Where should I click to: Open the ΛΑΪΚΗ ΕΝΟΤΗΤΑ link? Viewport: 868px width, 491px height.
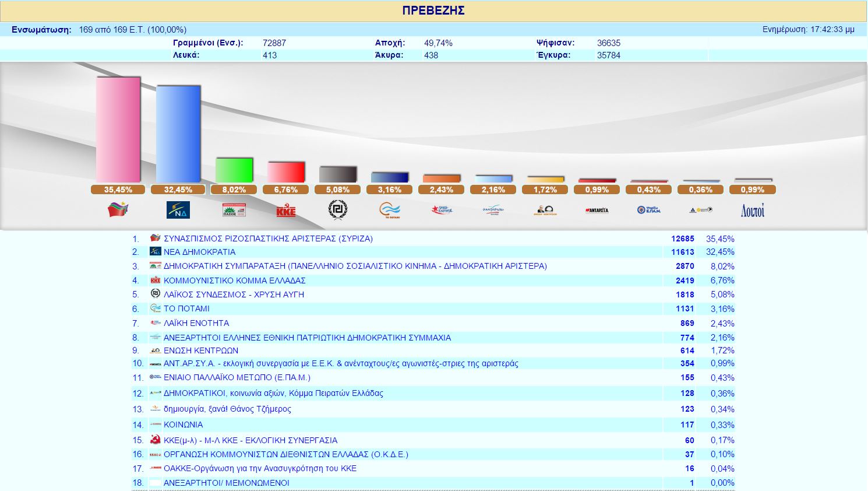[x=196, y=323]
